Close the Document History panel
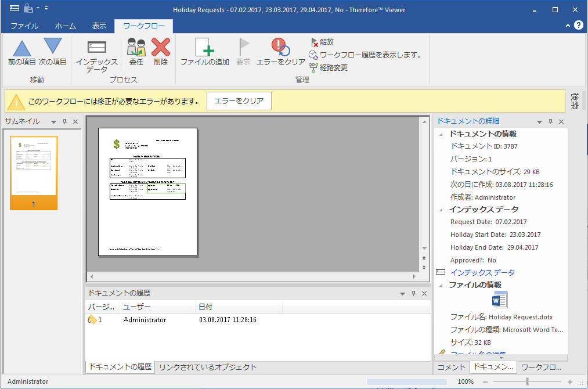588x389 pixels. pyautogui.click(x=424, y=293)
